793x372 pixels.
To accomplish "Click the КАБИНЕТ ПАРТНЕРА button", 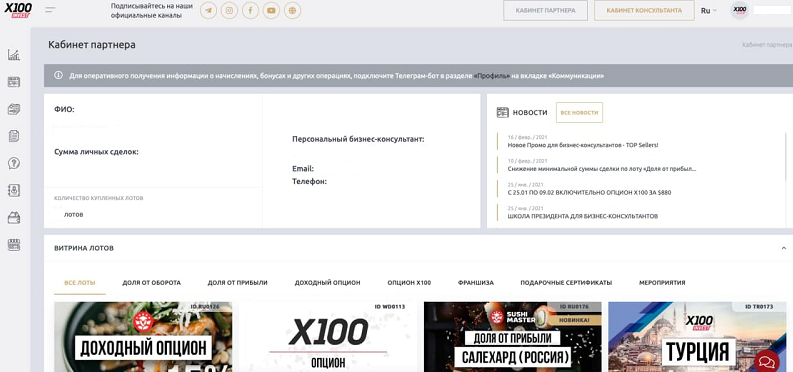I will (x=545, y=11).
